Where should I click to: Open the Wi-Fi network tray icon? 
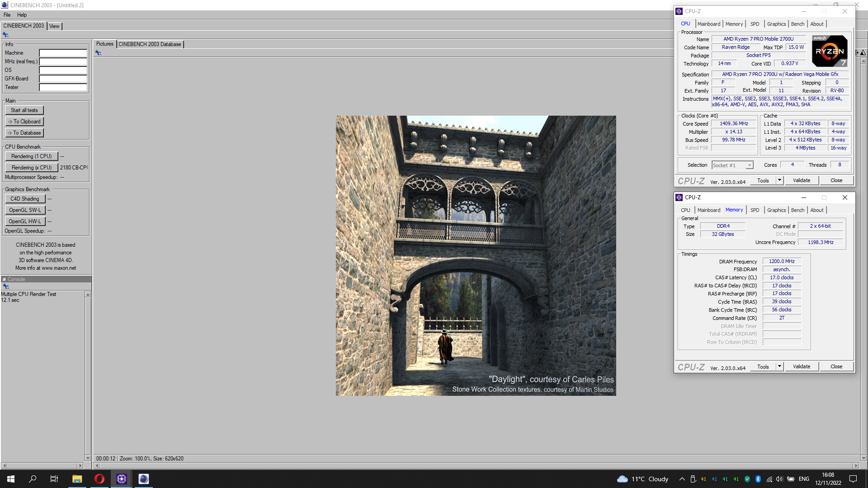click(x=769, y=479)
